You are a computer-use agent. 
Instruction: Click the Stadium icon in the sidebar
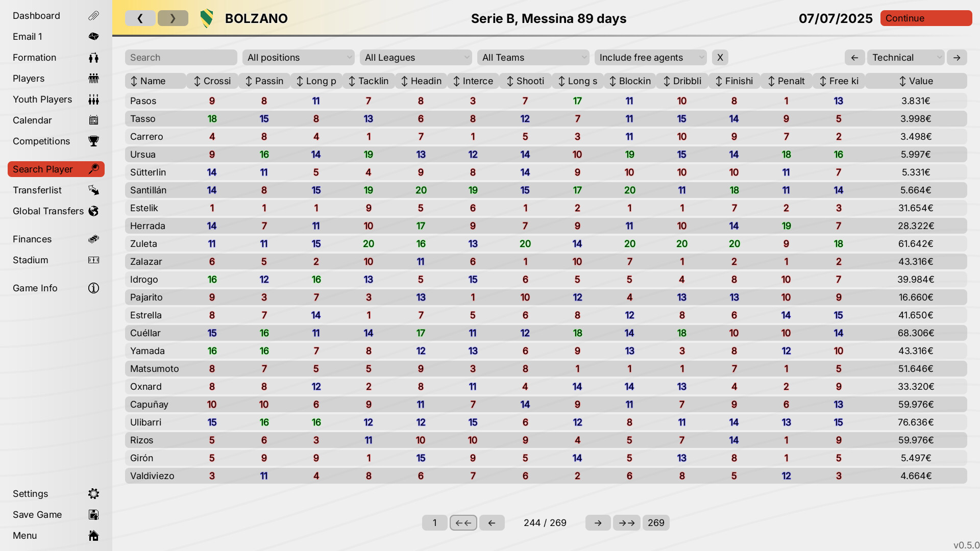[x=93, y=260]
